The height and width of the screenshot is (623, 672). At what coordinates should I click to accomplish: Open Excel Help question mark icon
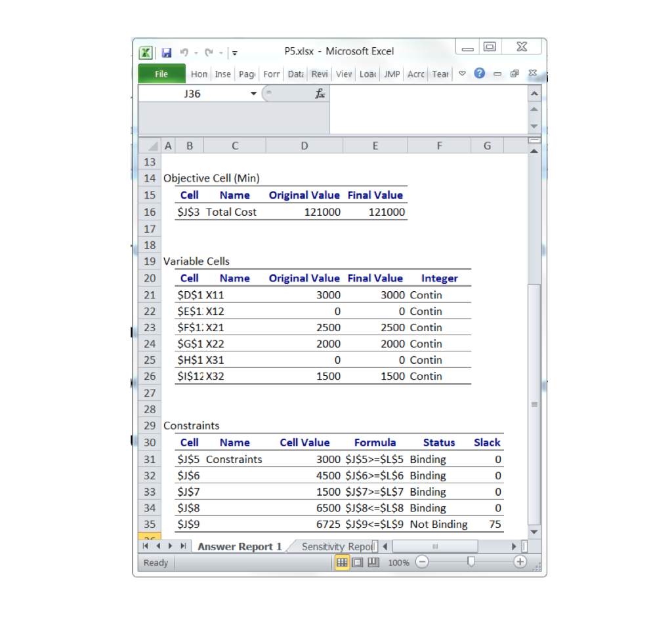[480, 73]
